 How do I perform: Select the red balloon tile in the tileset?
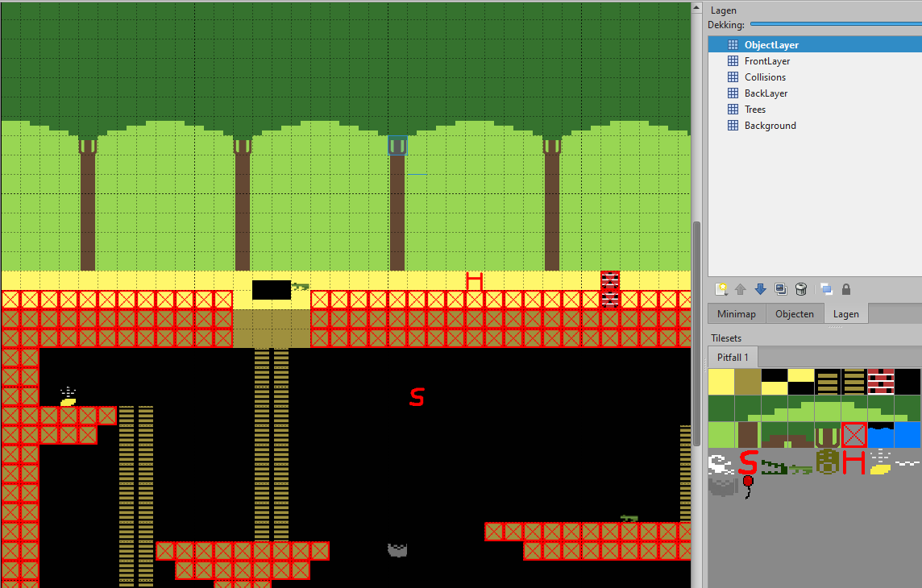(748, 487)
